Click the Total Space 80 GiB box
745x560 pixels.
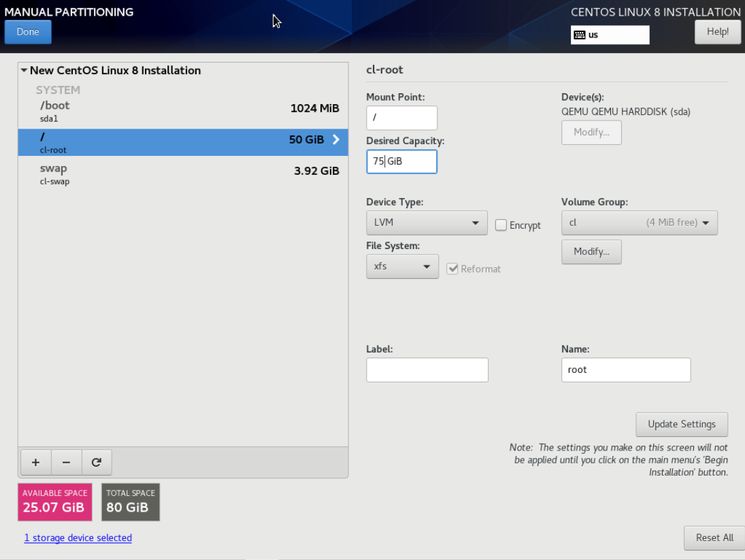pyautogui.click(x=131, y=502)
